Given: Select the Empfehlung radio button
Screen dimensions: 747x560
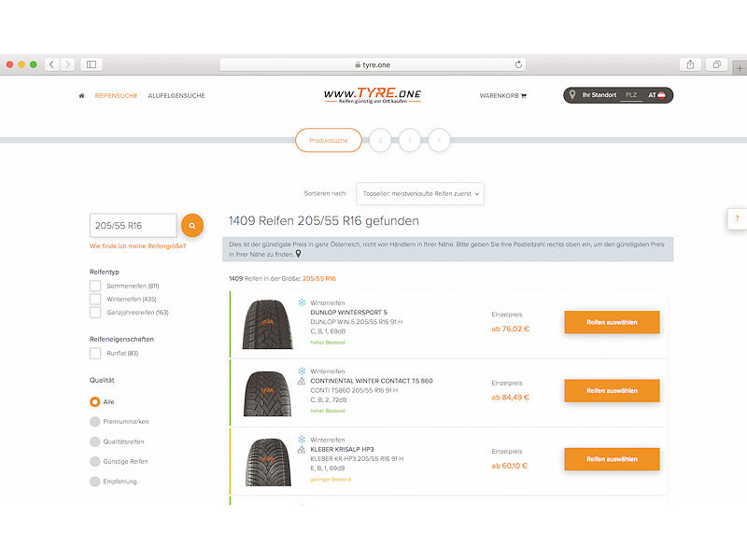Looking at the screenshot, I should [x=95, y=482].
